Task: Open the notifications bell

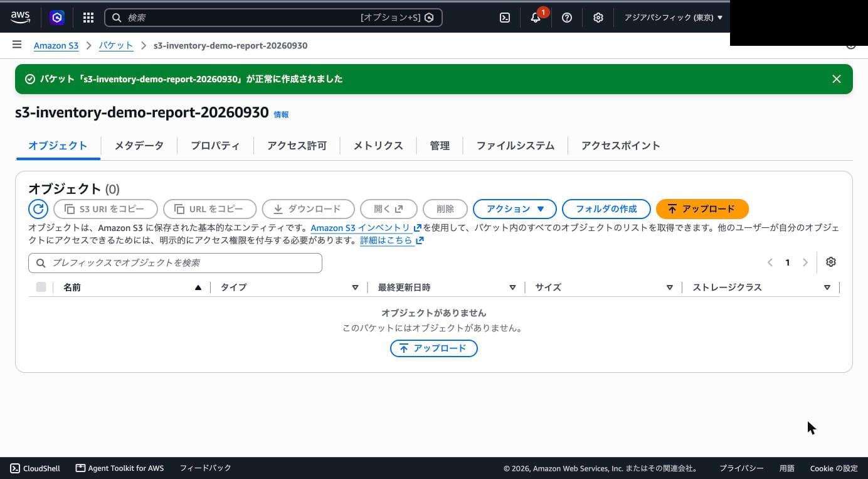Action: point(536,18)
